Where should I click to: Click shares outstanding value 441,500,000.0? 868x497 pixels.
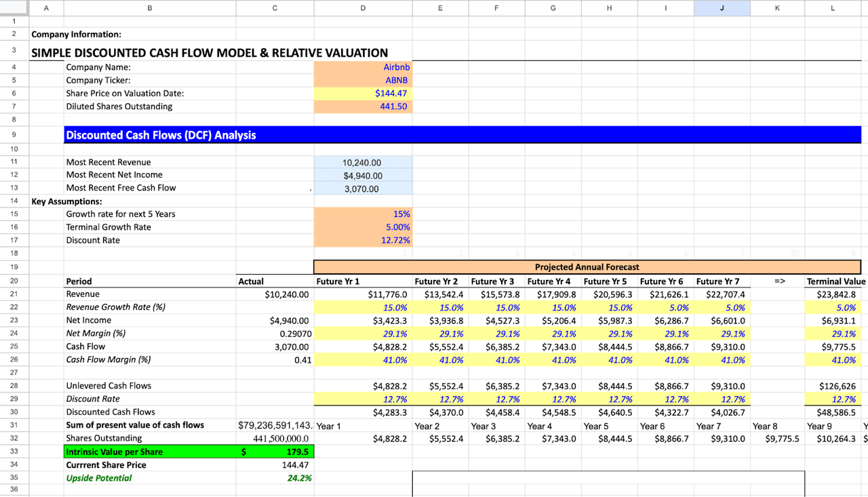pos(275,439)
